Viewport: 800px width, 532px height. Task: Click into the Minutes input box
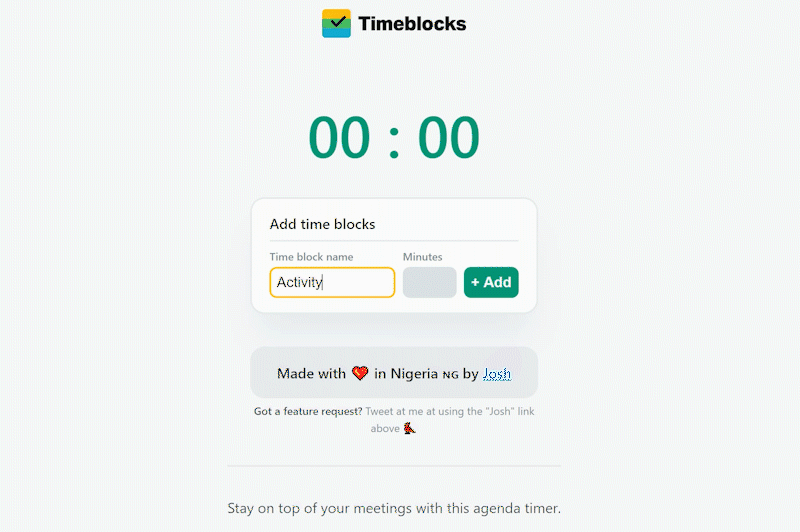429,282
